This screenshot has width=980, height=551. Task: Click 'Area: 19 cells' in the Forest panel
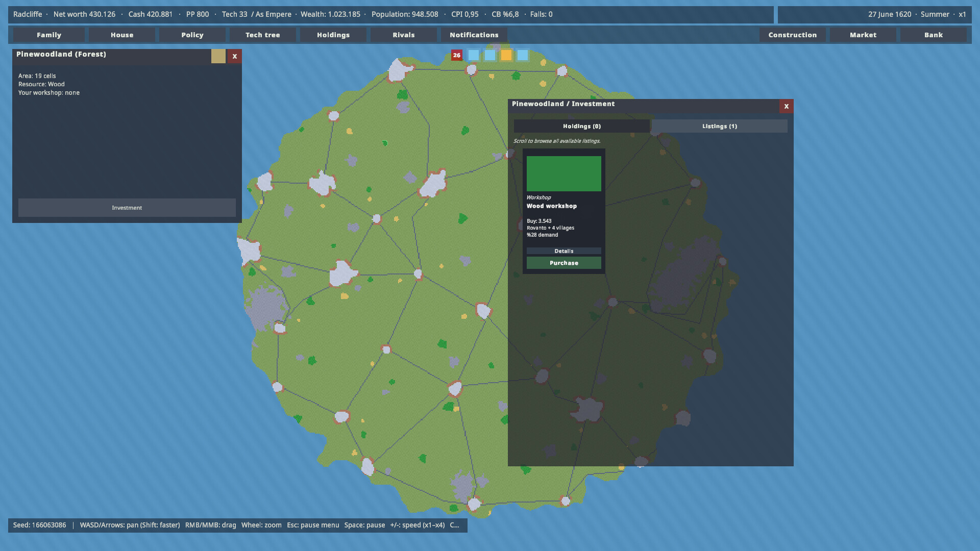click(37, 76)
